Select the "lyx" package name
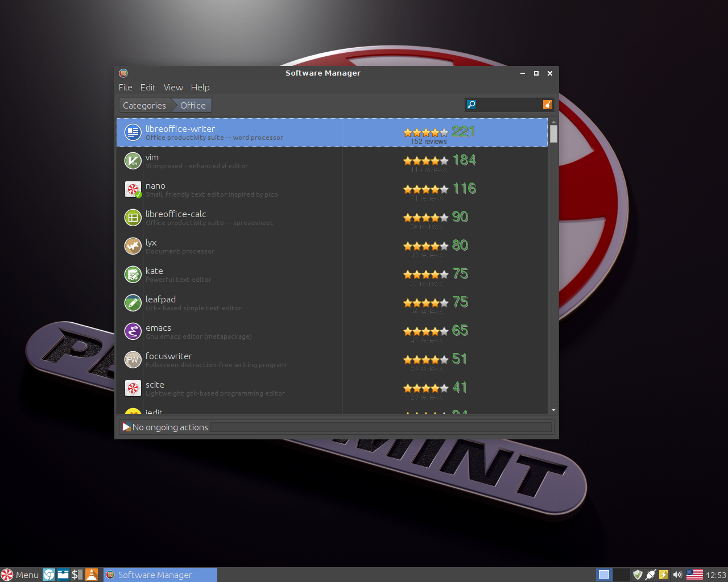The image size is (728, 582). pyautogui.click(x=151, y=243)
